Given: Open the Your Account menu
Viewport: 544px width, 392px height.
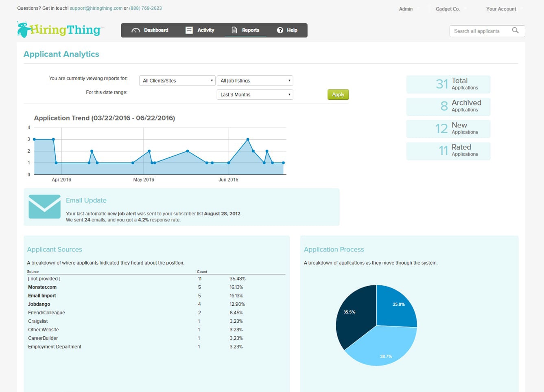Looking at the screenshot, I should click(501, 9).
